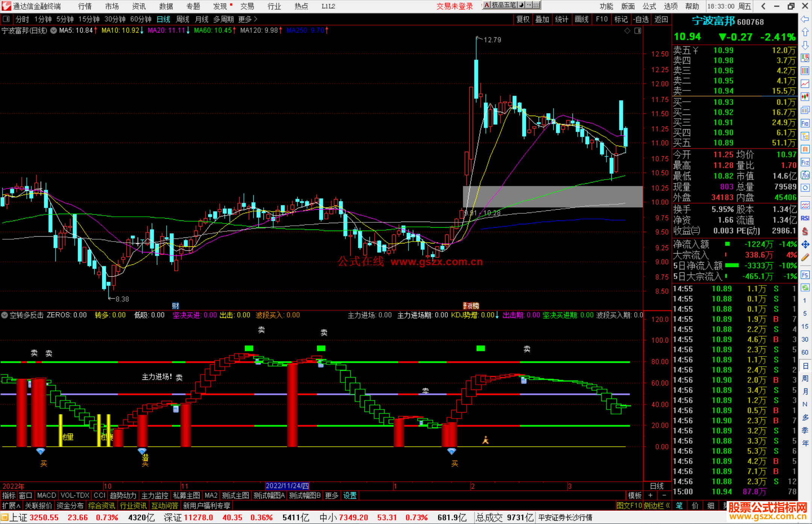Click the 复权 button
The image size is (812, 524).
[523, 19]
